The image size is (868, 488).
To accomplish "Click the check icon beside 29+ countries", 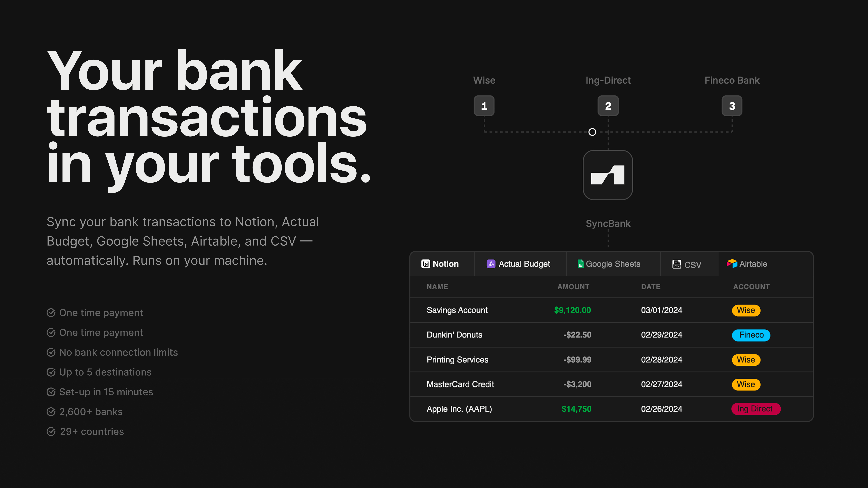I will (x=51, y=432).
